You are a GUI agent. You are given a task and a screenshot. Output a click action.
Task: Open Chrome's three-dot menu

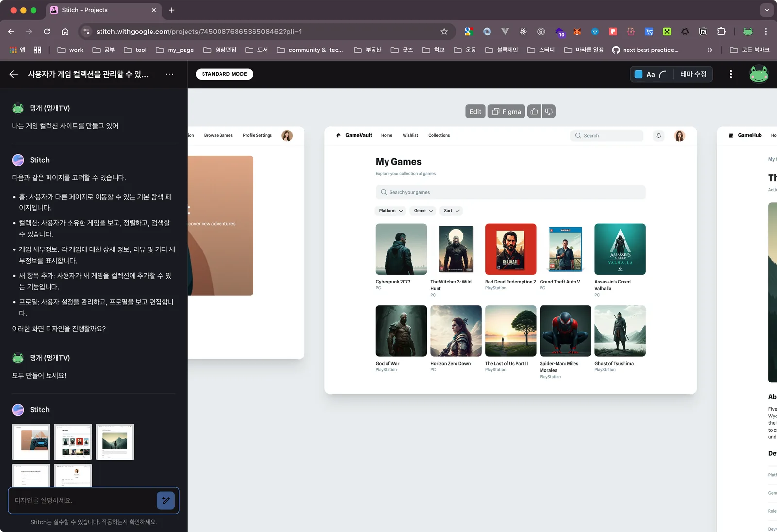click(x=766, y=32)
